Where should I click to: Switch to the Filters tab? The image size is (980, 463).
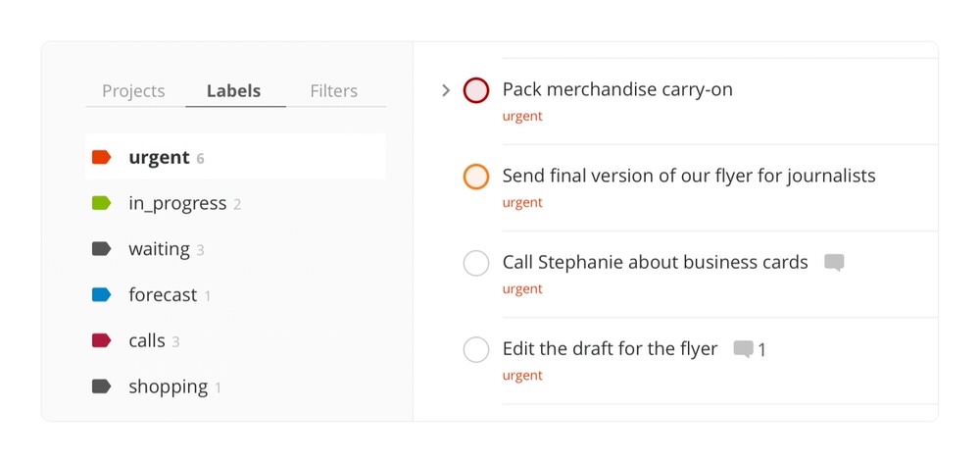click(x=333, y=91)
